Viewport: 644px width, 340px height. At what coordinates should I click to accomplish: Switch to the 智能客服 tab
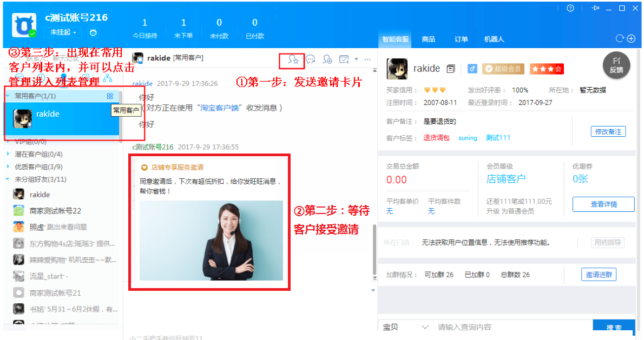click(x=395, y=39)
